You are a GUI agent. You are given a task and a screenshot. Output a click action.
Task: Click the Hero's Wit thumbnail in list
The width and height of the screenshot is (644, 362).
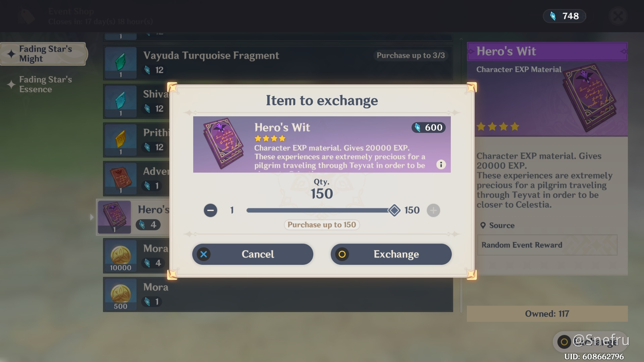pos(114,217)
